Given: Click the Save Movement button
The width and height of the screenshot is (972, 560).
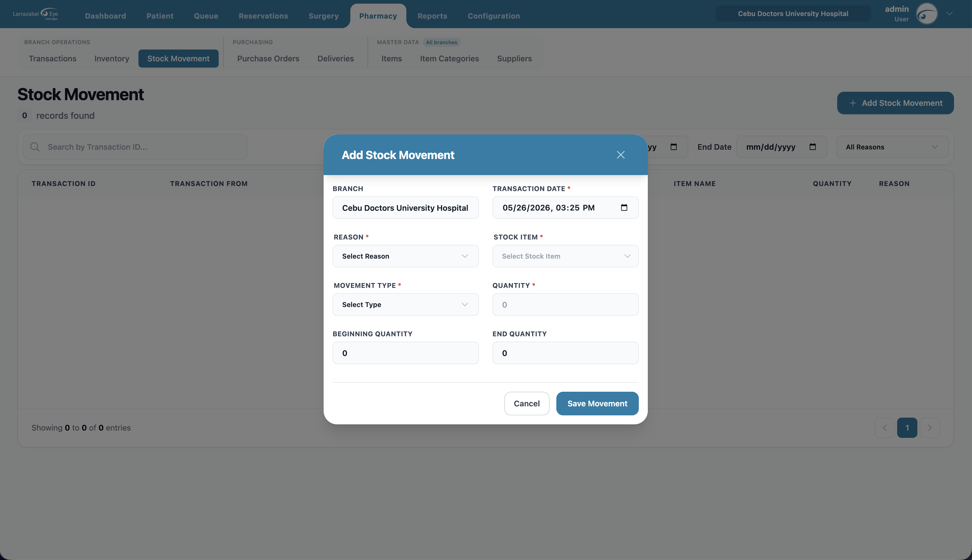Looking at the screenshot, I should (x=597, y=404).
